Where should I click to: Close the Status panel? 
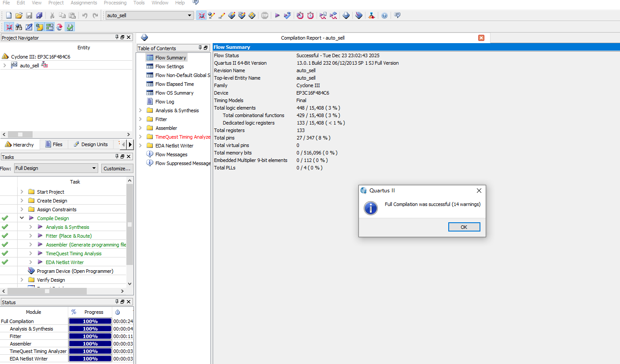129,302
